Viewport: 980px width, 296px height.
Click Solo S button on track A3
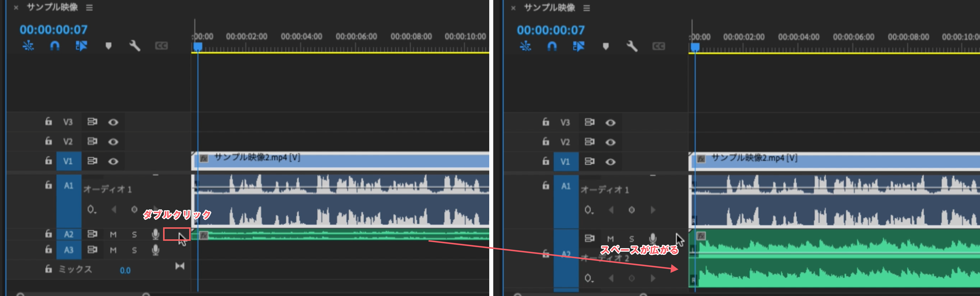[x=134, y=250]
